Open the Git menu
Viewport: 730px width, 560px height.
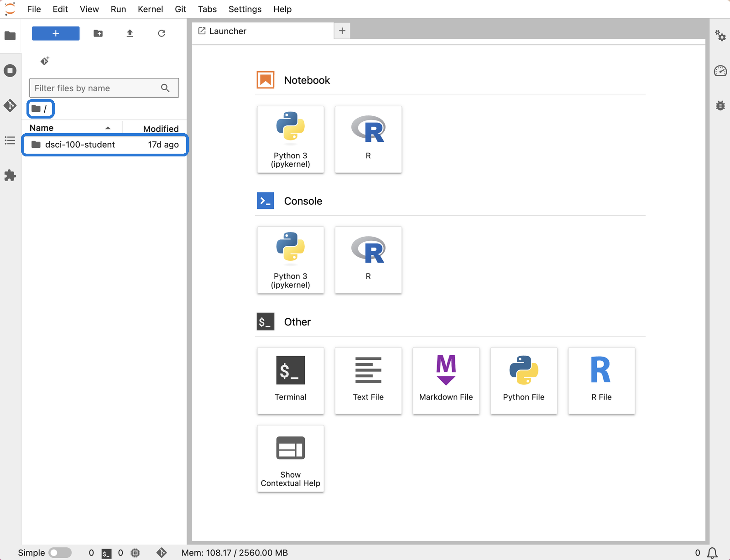180,9
